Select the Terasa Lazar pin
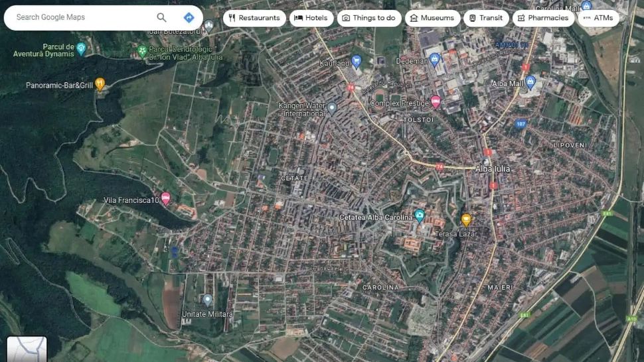This screenshot has height=362, width=644. pyautogui.click(x=466, y=219)
